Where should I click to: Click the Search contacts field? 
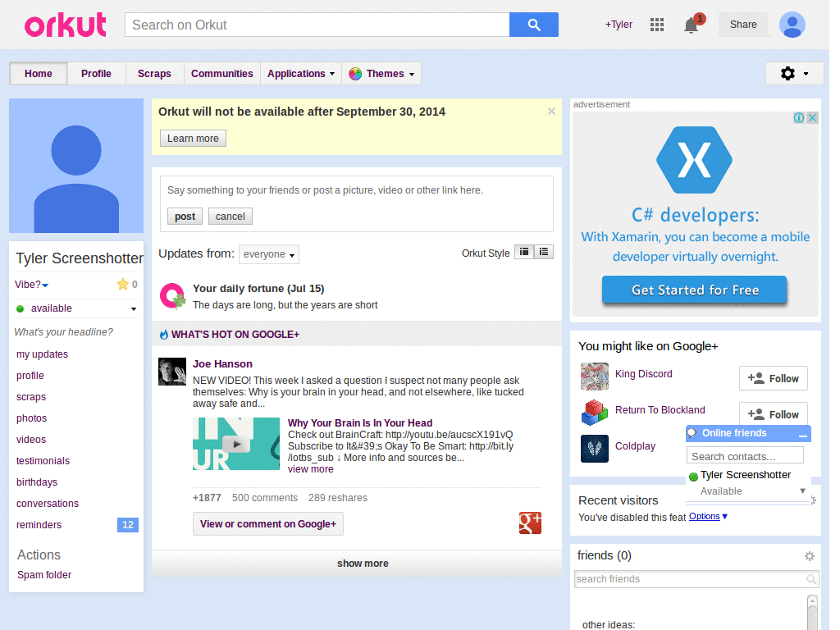click(745, 456)
